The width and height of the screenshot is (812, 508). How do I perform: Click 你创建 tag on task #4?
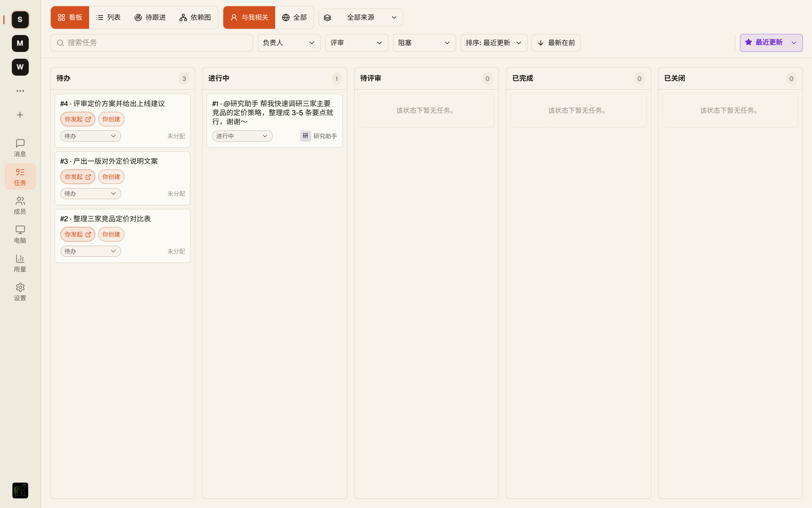[x=111, y=119]
